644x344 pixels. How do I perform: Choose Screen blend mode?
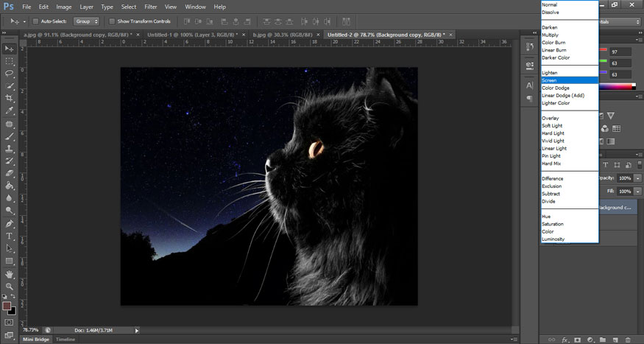(x=570, y=80)
